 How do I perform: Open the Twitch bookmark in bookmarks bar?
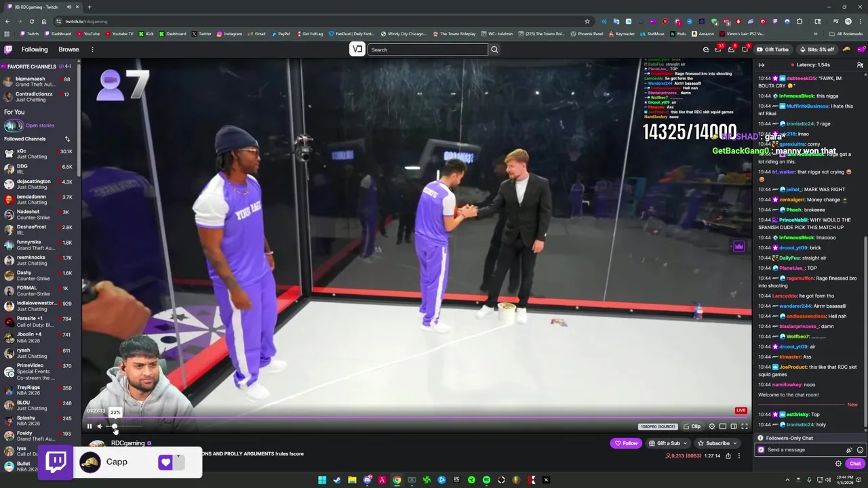click(x=29, y=34)
